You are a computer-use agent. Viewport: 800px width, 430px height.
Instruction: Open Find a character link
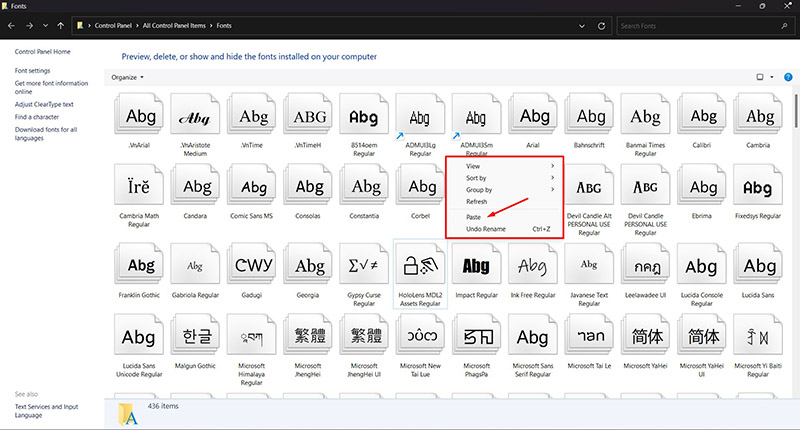37,117
